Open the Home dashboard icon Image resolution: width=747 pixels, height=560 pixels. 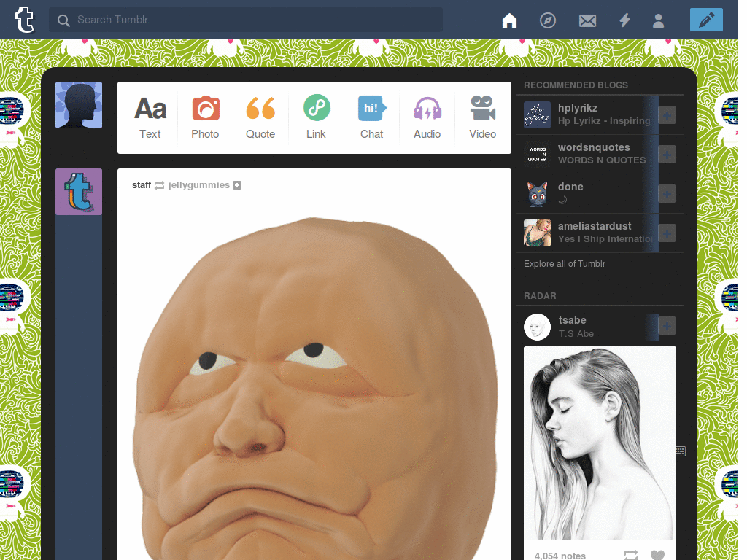click(x=509, y=20)
